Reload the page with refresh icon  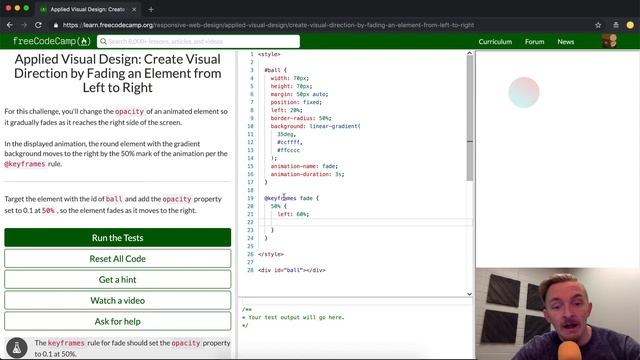(x=38, y=25)
